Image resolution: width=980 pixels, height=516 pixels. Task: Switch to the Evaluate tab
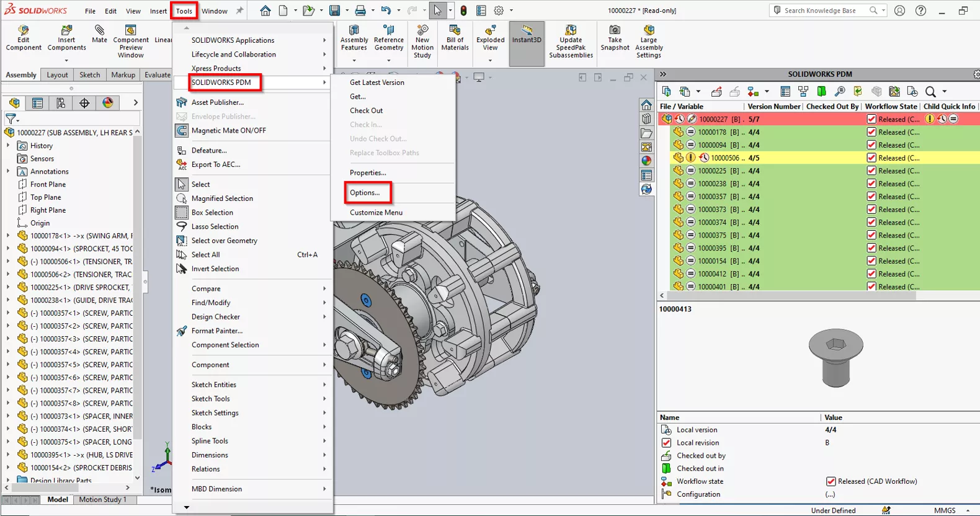pyautogui.click(x=157, y=75)
